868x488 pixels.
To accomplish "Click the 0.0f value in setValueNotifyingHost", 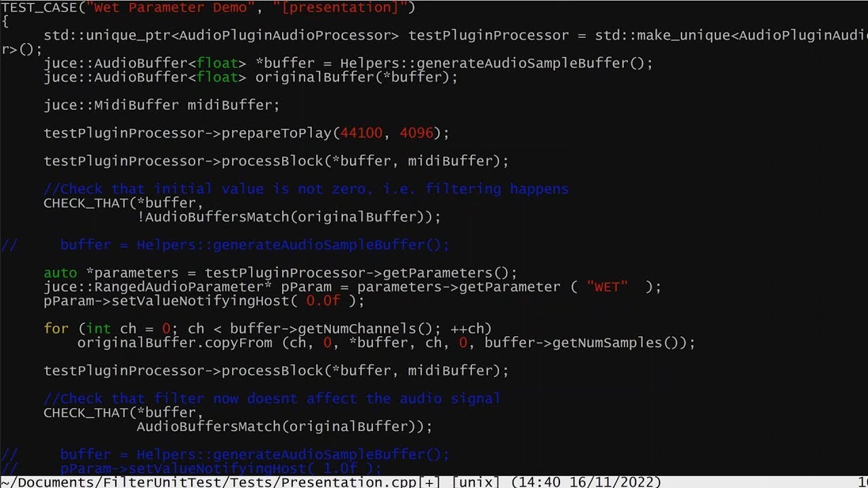I will click(x=323, y=300).
